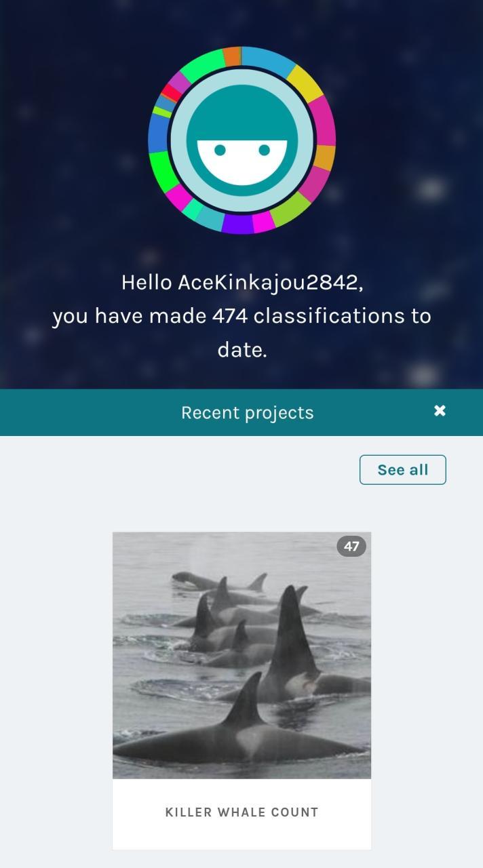
Task: Click the orange right-side ring segment
Action: (325, 157)
